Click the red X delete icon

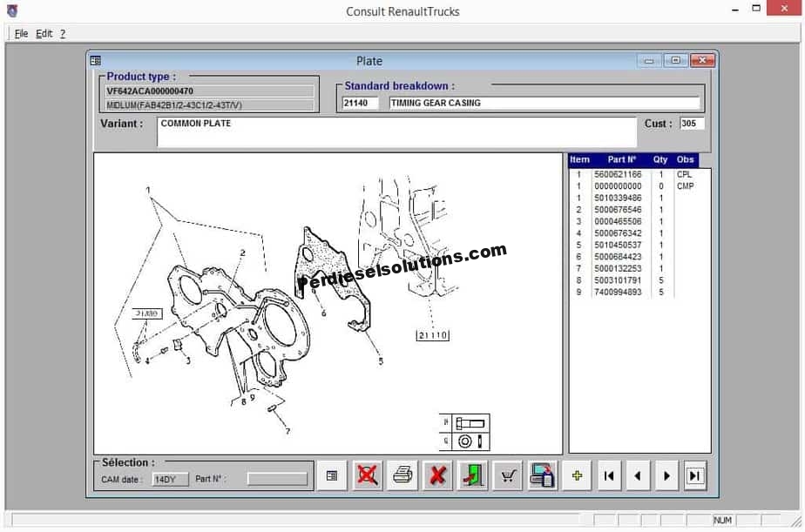coord(437,475)
